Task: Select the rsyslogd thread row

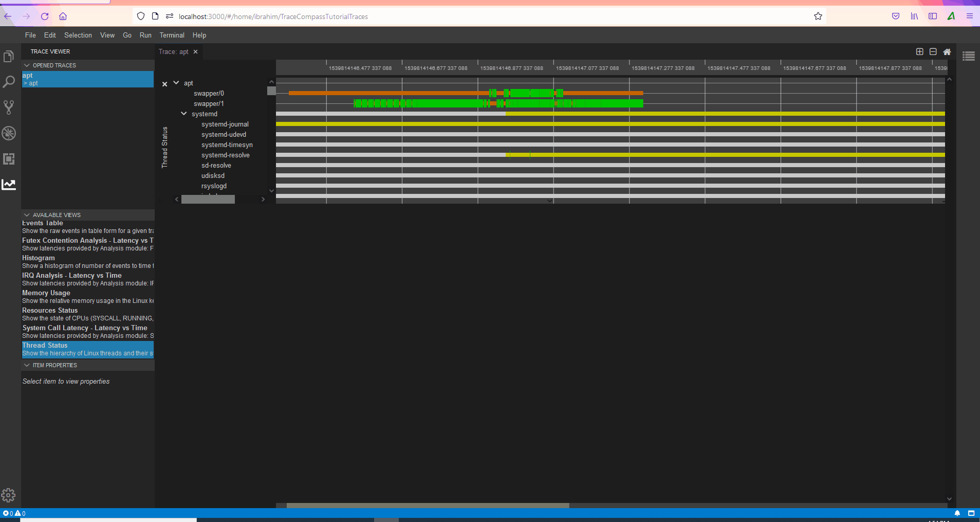Action: pos(214,186)
